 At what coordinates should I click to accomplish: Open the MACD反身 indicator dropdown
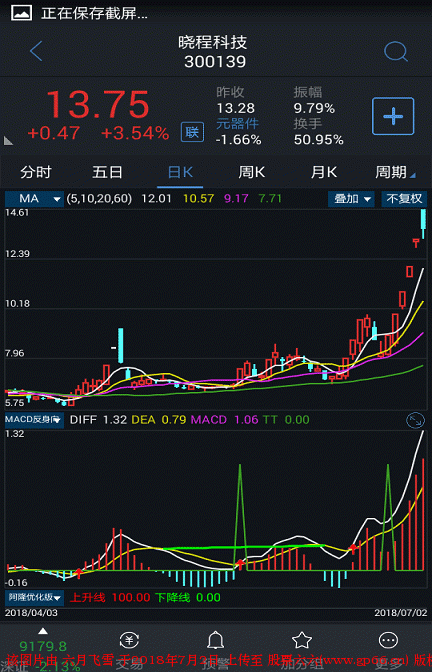pos(34,420)
